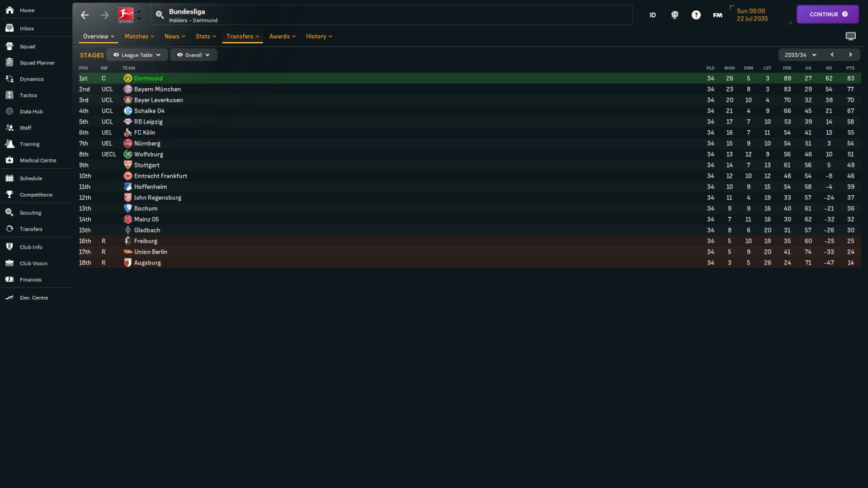Open Competitions in the sidebar
The width and height of the screenshot is (868, 488).
(x=36, y=195)
